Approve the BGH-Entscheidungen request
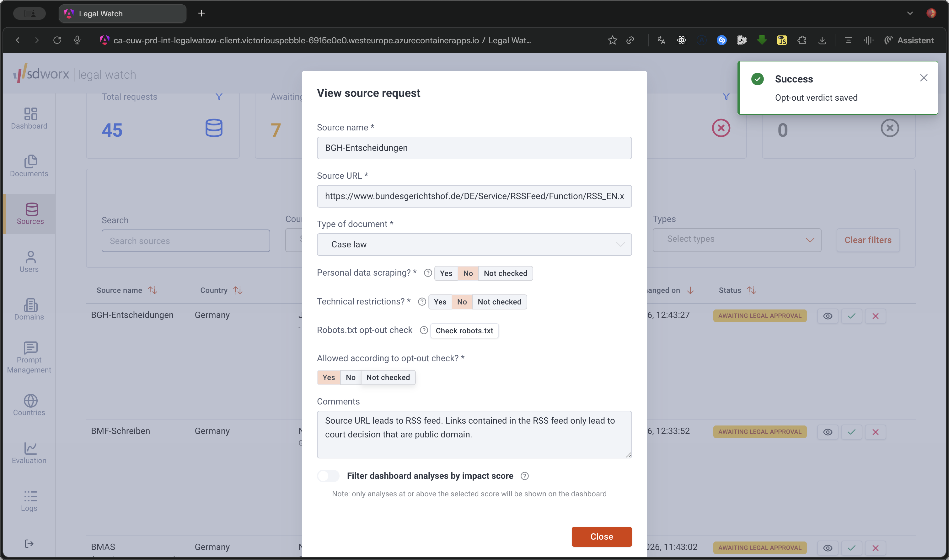Screen dimensions: 949x560 851,316
